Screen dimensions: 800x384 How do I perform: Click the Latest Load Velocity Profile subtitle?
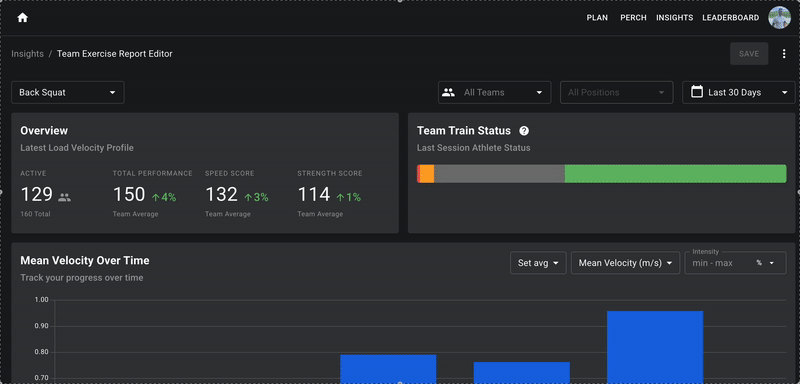(x=77, y=148)
